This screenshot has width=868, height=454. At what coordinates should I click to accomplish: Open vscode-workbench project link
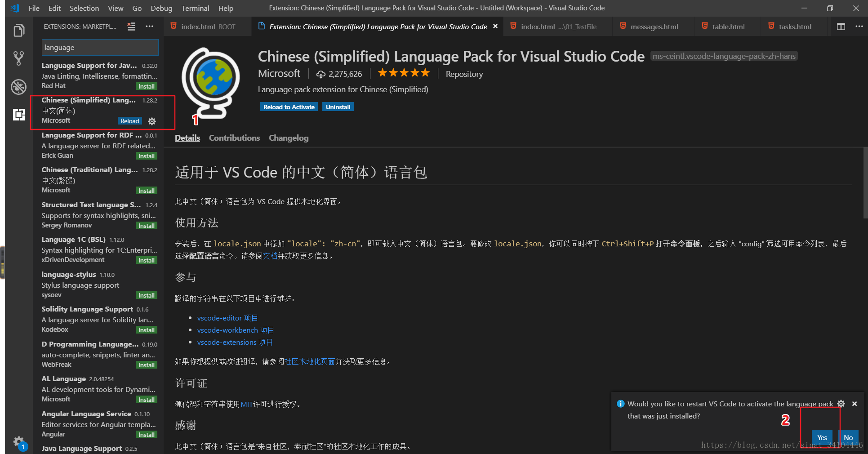point(236,330)
